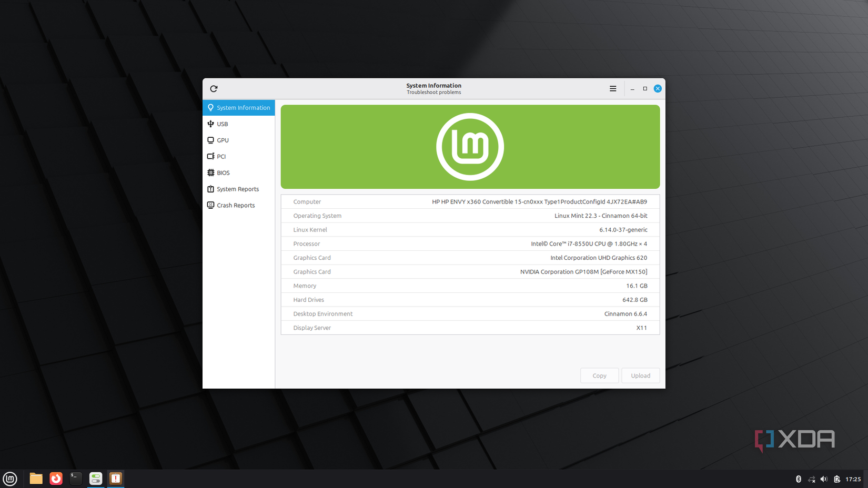Image resolution: width=868 pixels, height=488 pixels.
Task: Select the Computer row HP ENVY x360
Action: pyautogui.click(x=470, y=202)
